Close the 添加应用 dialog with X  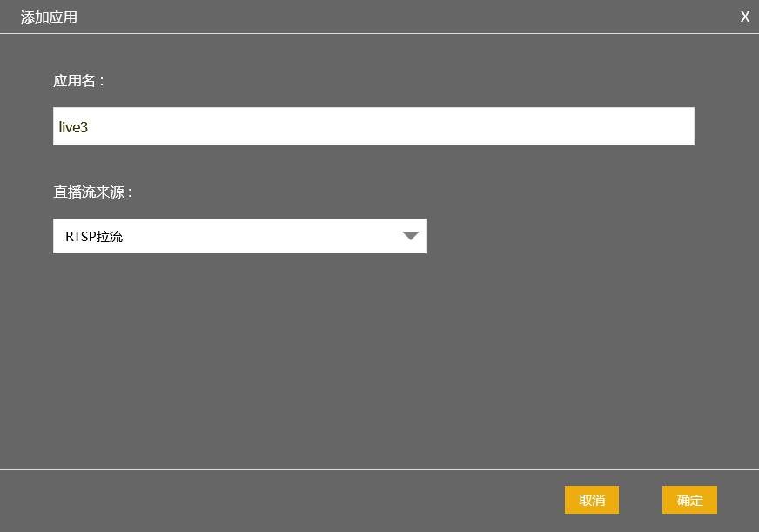744,17
